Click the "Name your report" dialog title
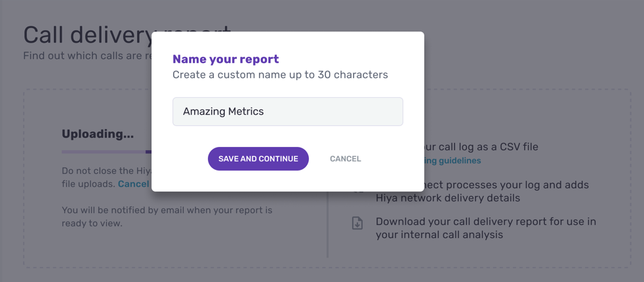The height and width of the screenshot is (282, 644). 226,59
